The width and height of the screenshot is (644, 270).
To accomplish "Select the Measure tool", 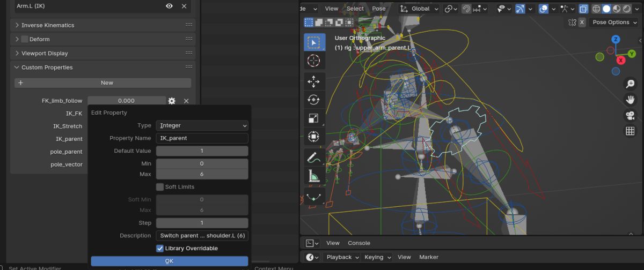I will coord(313,175).
